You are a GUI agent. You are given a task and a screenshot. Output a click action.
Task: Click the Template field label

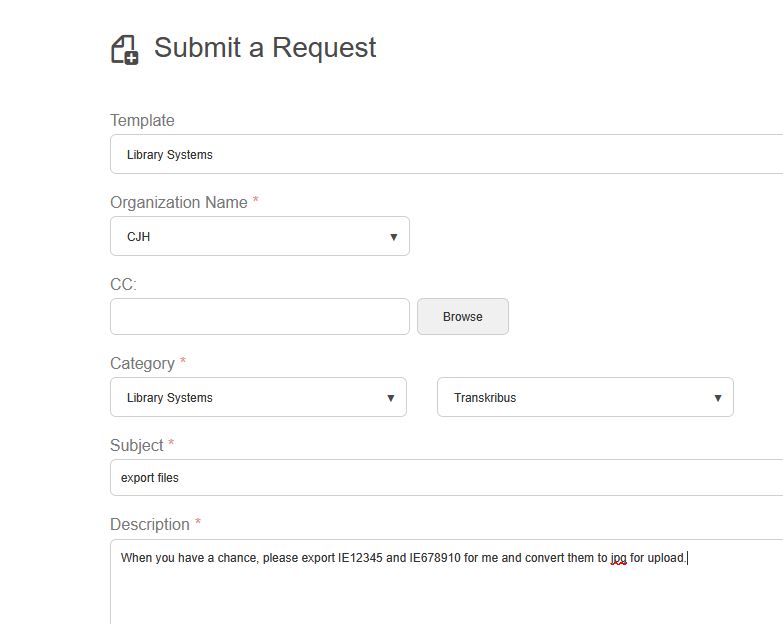click(142, 120)
